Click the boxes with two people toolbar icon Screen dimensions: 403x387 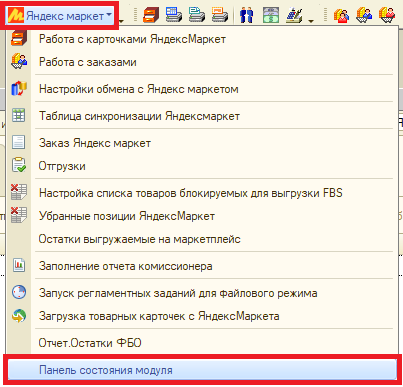coord(341,15)
